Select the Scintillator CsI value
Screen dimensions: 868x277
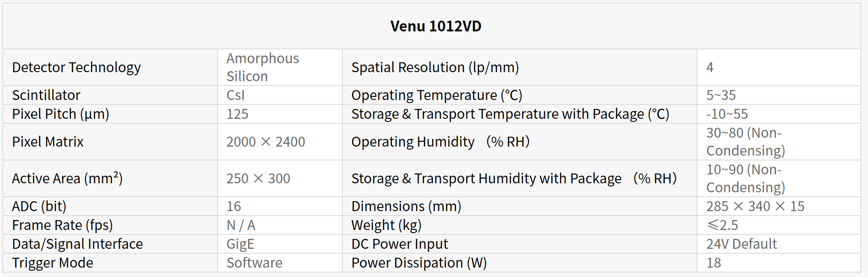click(235, 95)
